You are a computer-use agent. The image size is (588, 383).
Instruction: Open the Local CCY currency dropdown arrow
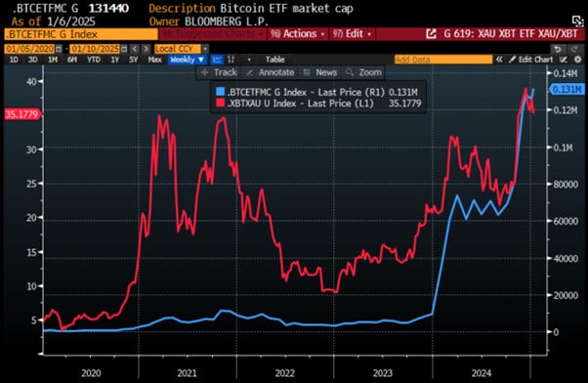pos(205,49)
